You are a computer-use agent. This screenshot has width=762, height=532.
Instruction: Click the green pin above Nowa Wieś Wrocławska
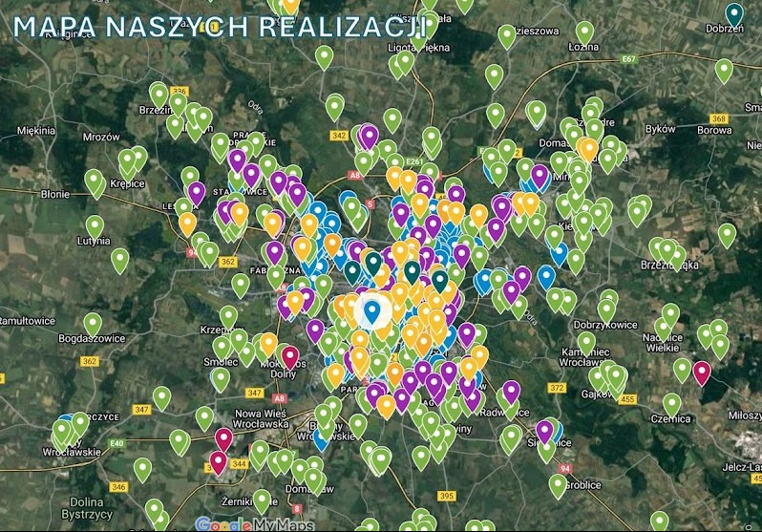[x=204, y=418]
